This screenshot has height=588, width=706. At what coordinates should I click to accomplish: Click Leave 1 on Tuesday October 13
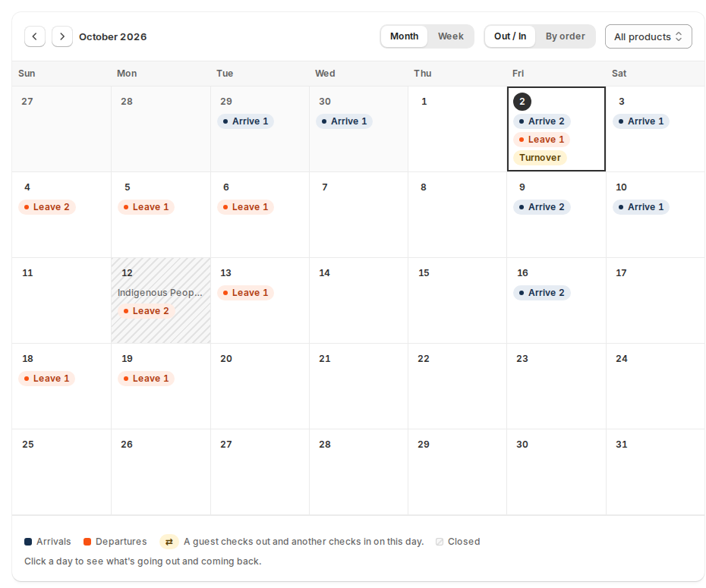click(x=245, y=292)
